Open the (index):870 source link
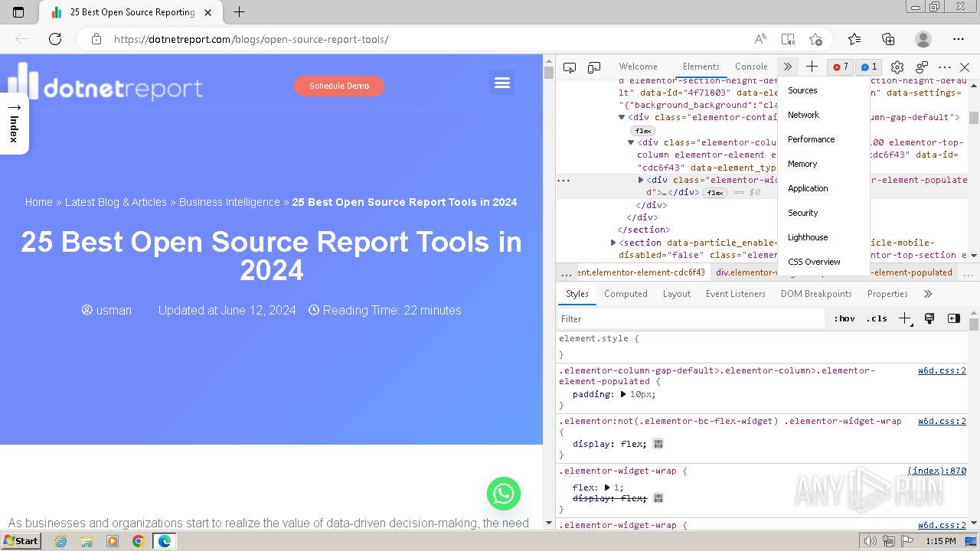980x551 pixels. (x=936, y=471)
